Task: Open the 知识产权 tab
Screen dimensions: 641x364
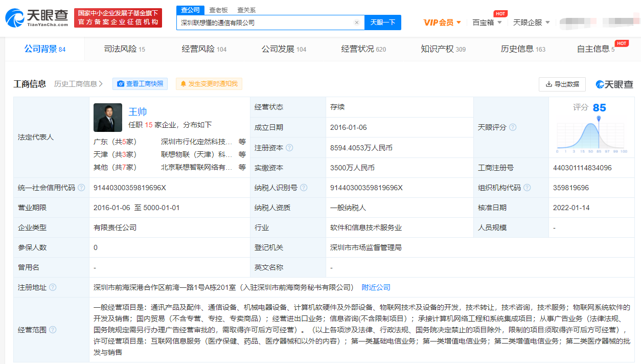Action: tap(444, 49)
